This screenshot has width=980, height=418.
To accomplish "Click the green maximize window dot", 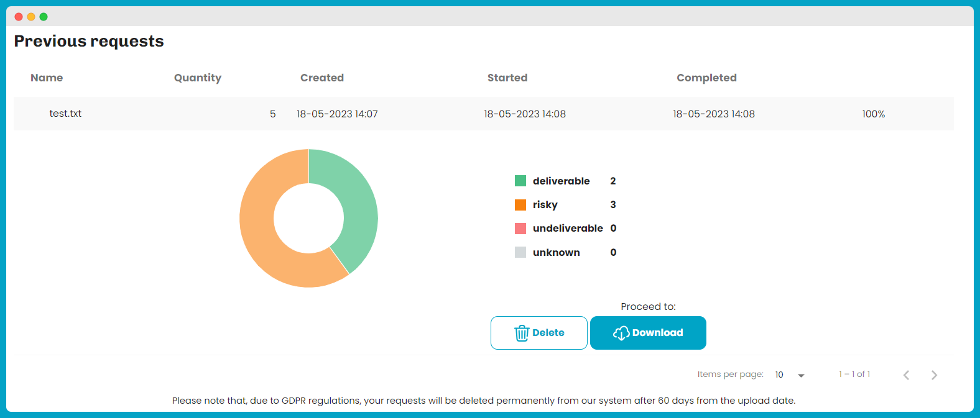I will pyautogui.click(x=44, y=17).
